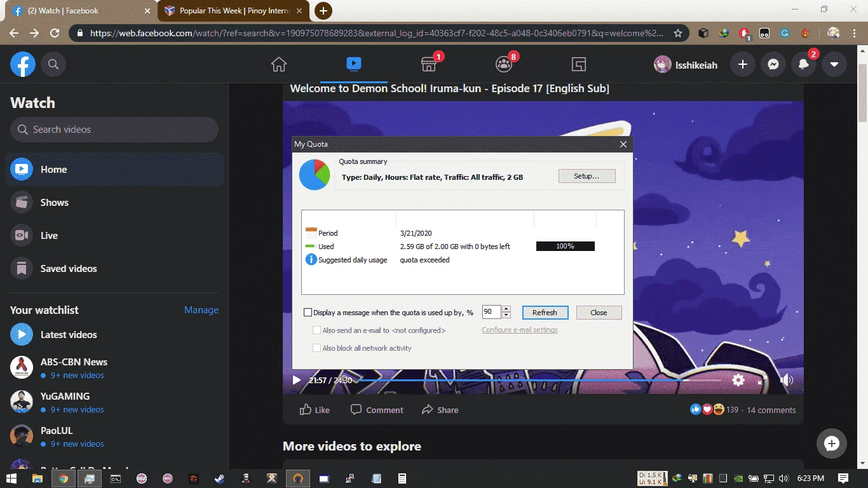Select Home in the Watch sidebar
Viewport: 868px width, 488px height.
pos(114,170)
